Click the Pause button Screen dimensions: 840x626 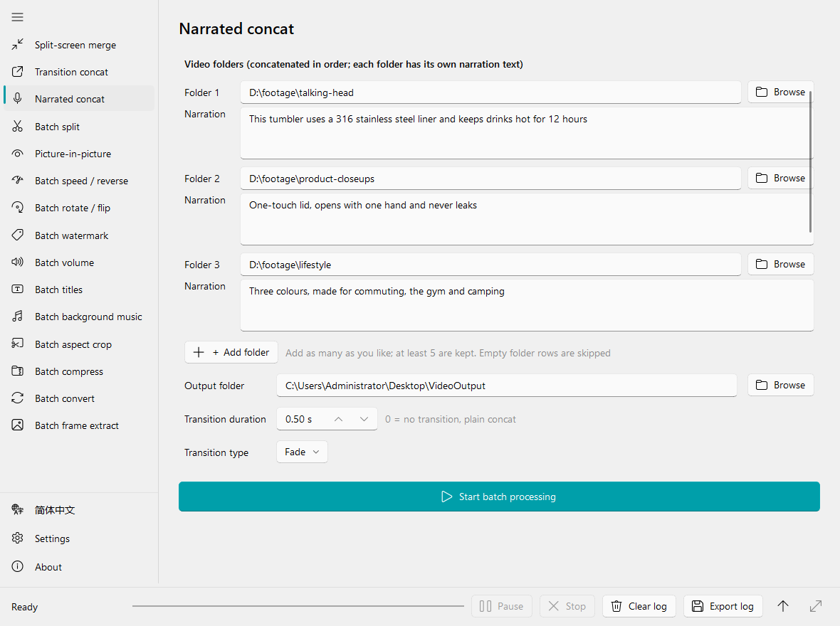[501, 606]
